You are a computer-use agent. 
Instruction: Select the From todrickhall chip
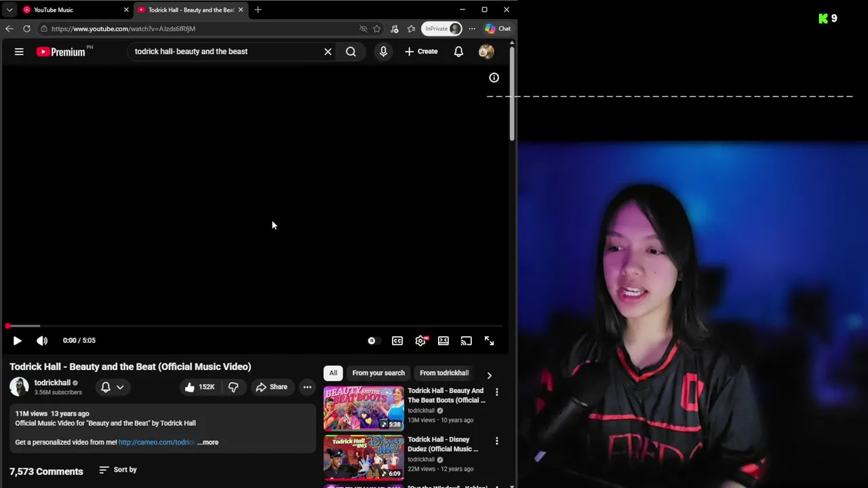pos(444,373)
